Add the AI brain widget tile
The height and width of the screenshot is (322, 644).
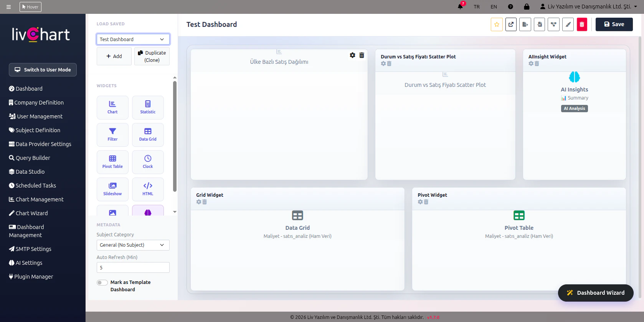click(148, 211)
